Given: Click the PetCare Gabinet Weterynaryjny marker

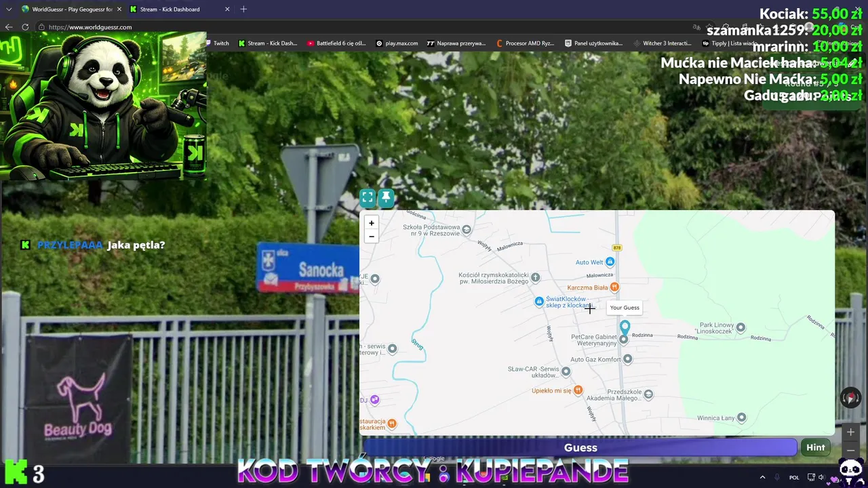Looking at the screenshot, I should [623, 340].
